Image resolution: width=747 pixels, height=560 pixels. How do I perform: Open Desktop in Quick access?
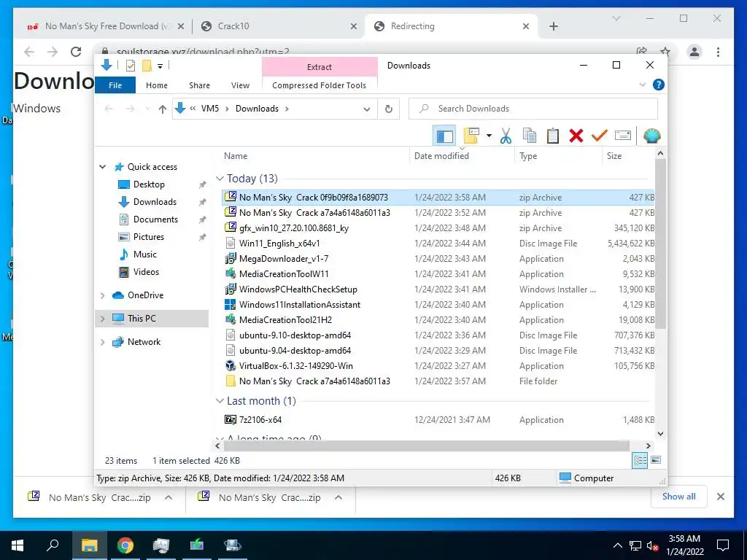(149, 184)
